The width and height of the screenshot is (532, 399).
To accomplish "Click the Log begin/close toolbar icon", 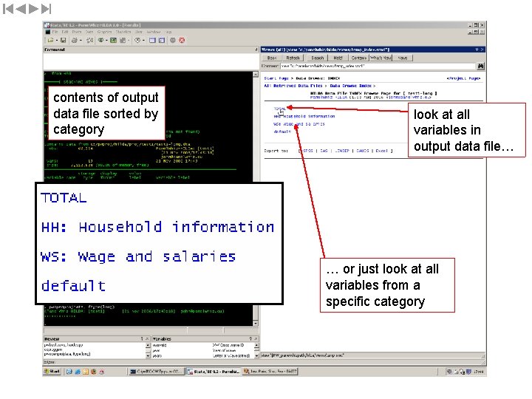I will pos(90,41).
